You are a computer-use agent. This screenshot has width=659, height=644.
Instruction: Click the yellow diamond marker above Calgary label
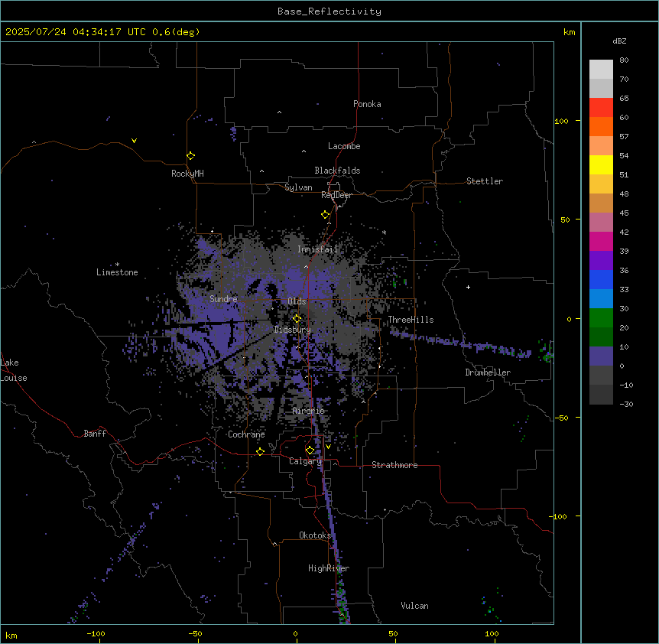[310, 450]
